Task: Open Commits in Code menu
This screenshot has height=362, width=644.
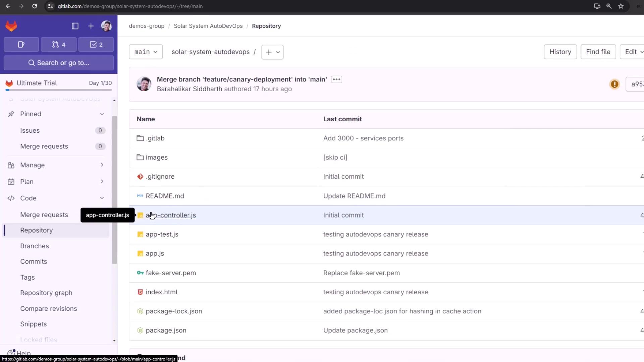Action: coord(34,261)
